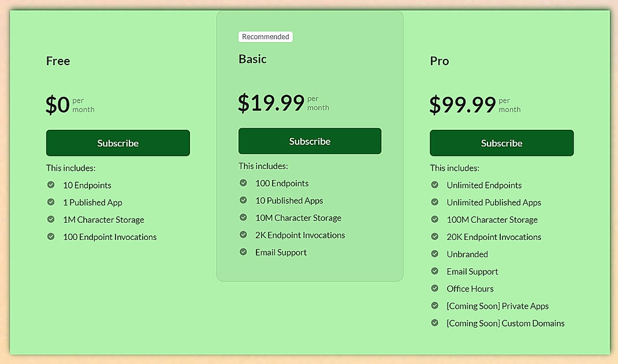This screenshot has height=364, width=618.
Task: Select the Free plan heading
Action: click(x=58, y=61)
